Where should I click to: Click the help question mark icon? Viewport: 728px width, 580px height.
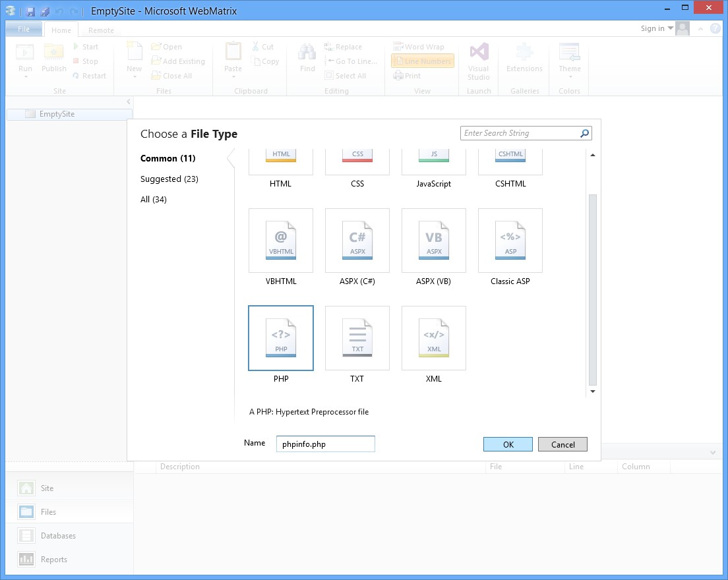point(715,29)
